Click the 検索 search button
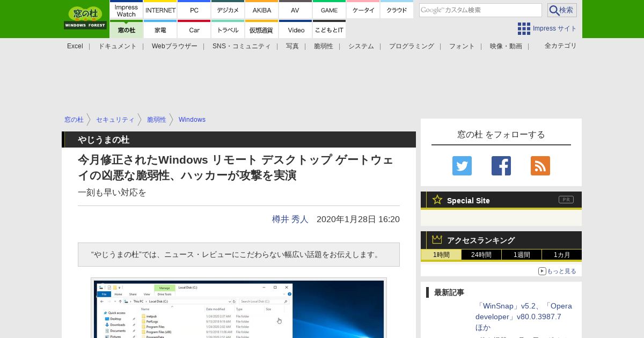This screenshot has width=644, height=338. [x=562, y=10]
